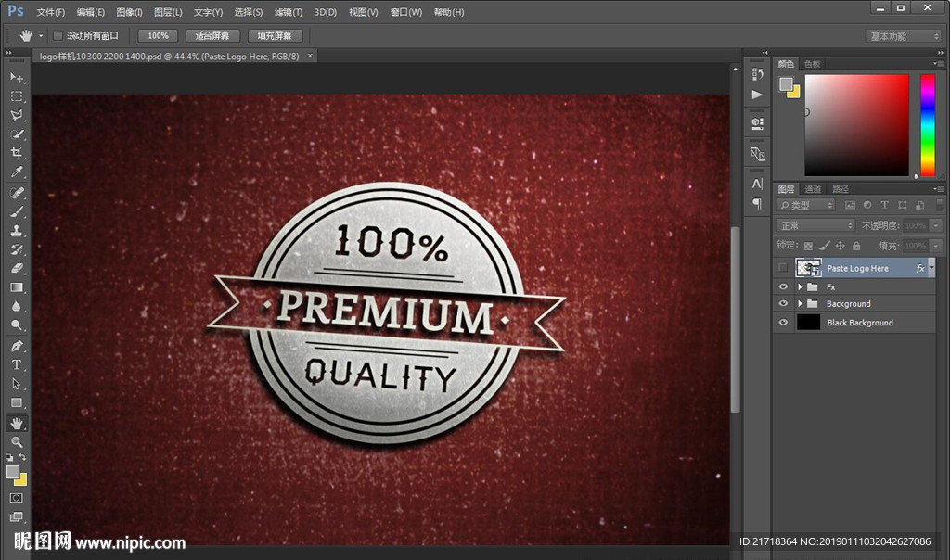The width and height of the screenshot is (950, 560).
Task: Expand the Fx layer group
Action: [x=800, y=287]
